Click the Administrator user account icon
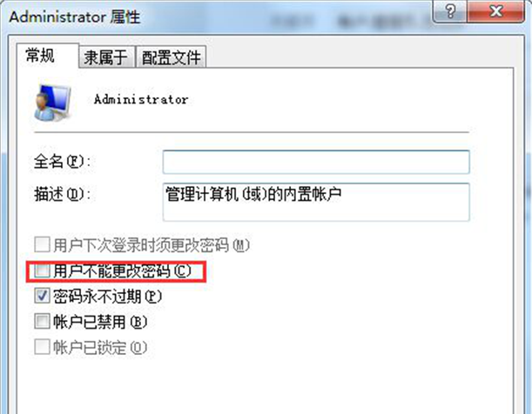 pos(53,103)
